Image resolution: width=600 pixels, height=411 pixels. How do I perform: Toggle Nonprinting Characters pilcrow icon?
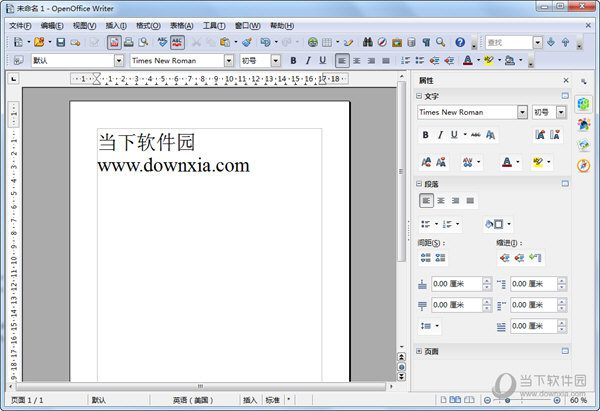click(x=426, y=42)
